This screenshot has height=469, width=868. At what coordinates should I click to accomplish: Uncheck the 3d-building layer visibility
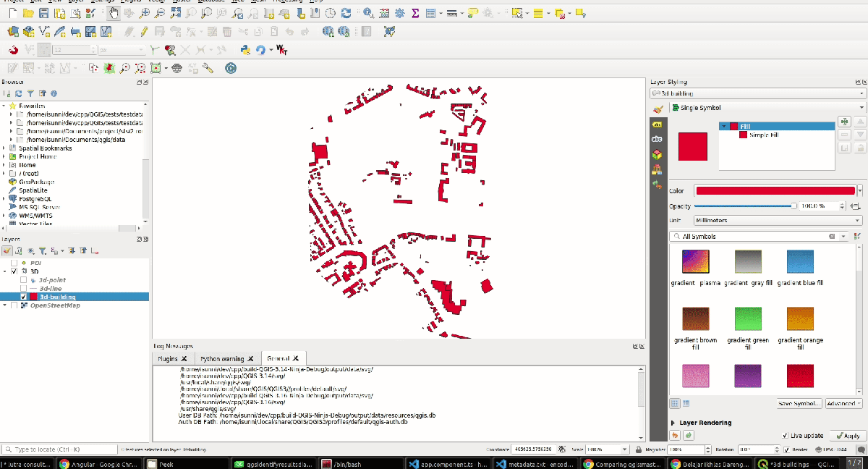click(x=24, y=297)
